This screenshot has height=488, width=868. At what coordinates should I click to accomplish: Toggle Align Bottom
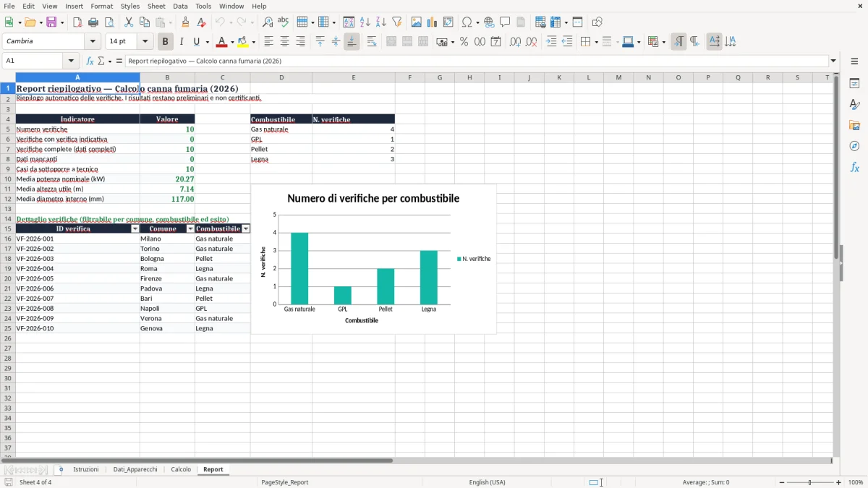352,42
